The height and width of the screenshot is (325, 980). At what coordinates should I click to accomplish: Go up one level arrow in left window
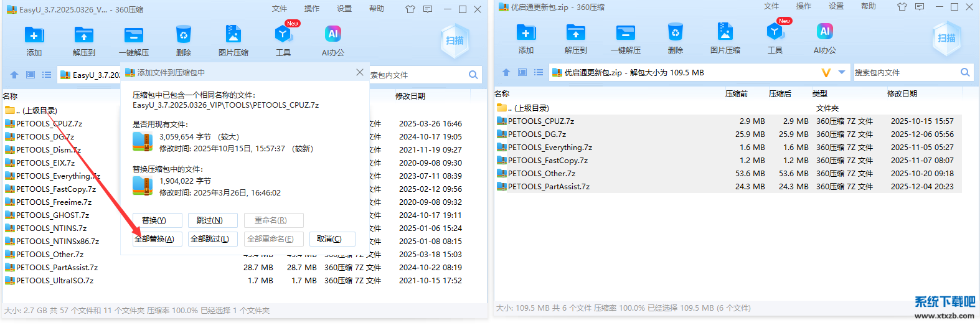point(14,75)
